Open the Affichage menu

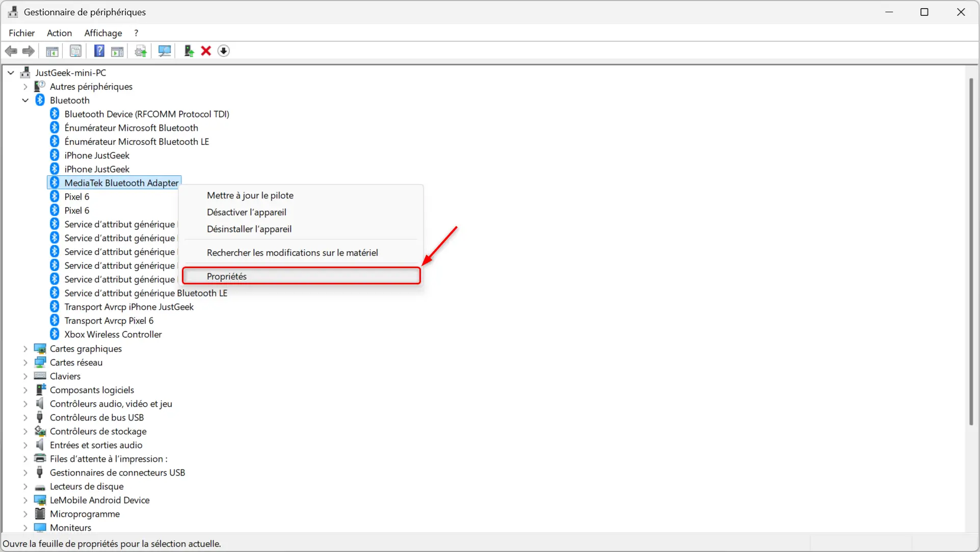click(103, 33)
